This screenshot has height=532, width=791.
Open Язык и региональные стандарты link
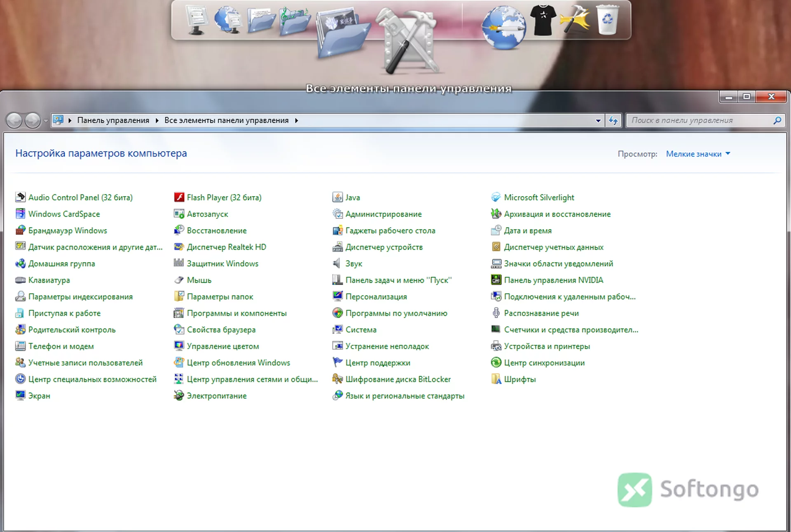coord(405,396)
